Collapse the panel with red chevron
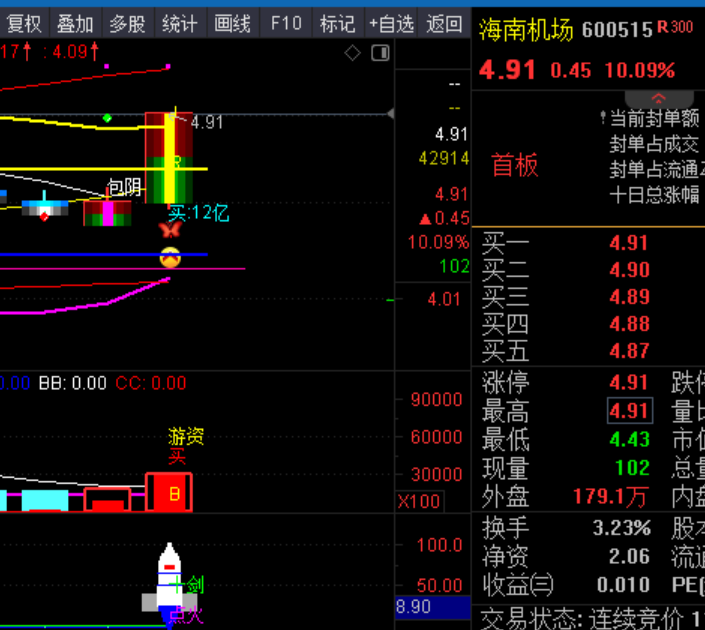 click(659, 98)
